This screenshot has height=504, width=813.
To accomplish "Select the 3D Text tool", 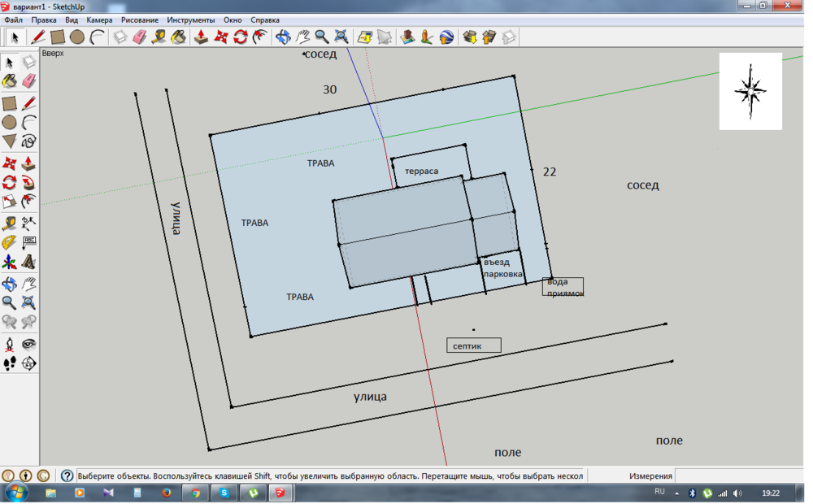I will [x=28, y=262].
